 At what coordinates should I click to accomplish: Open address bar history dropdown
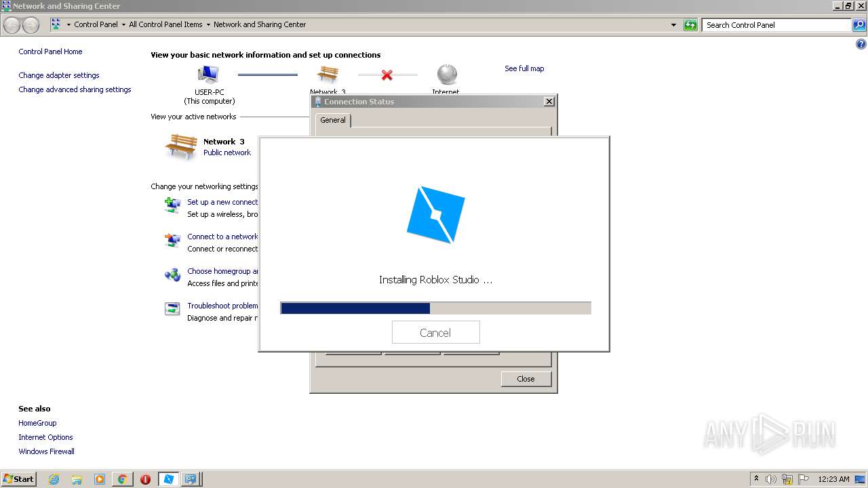(673, 25)
